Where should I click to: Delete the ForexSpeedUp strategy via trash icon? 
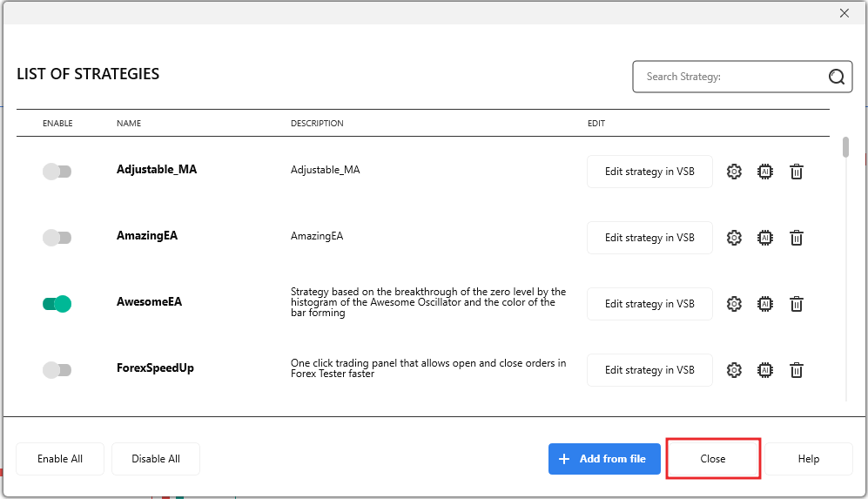click(796, 370)
